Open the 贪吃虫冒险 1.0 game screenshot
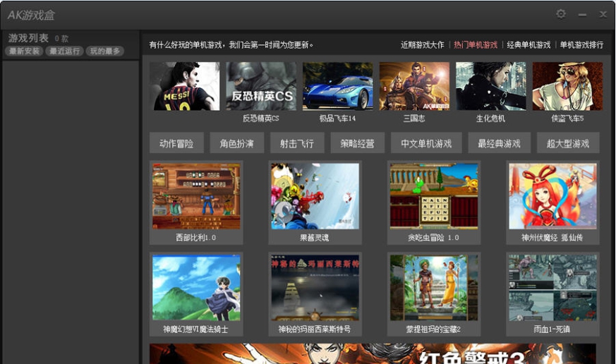The height and width of the screenshot is (364, 616). pyautogui.click(x=434, y=196)
